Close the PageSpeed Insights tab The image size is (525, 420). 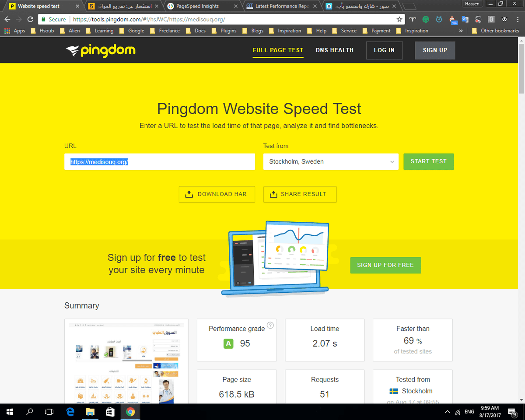[236, 6]
